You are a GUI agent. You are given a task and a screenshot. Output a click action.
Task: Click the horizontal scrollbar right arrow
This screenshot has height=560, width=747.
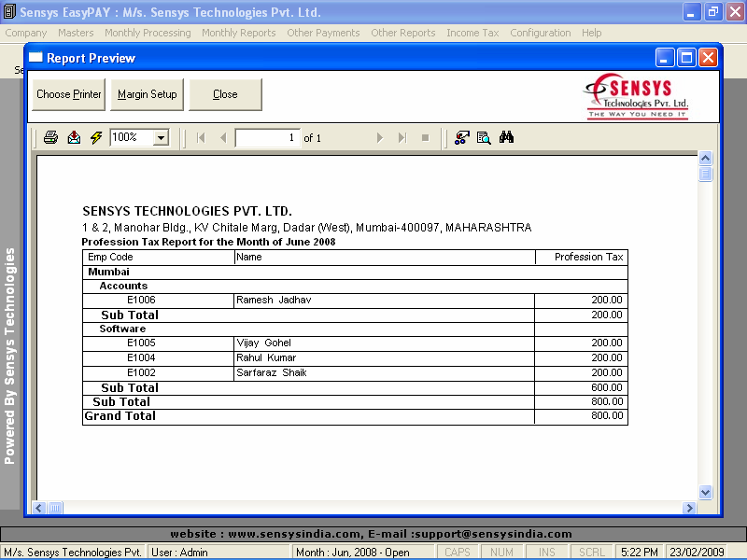click(689, 508)
